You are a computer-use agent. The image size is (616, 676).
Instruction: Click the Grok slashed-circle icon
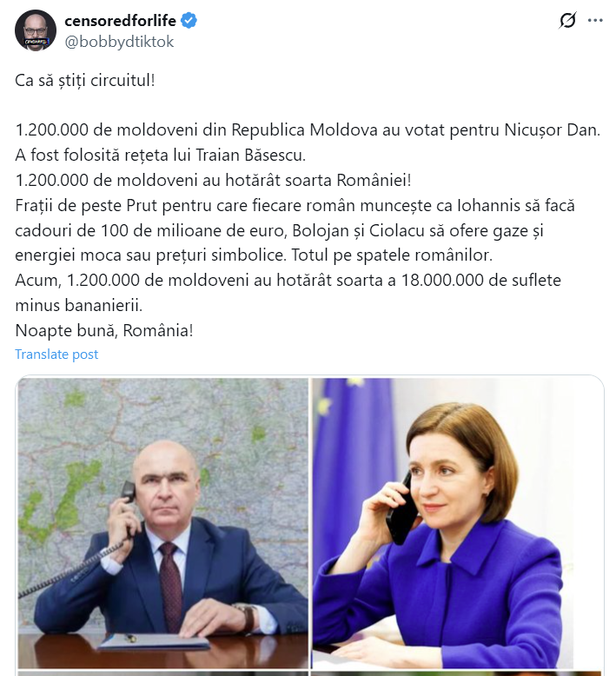[567, 20]
